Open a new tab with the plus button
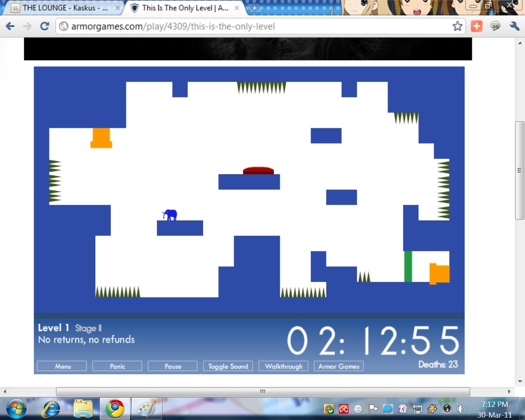The width and height of the screenshot is (525, 420). [254, 8]
